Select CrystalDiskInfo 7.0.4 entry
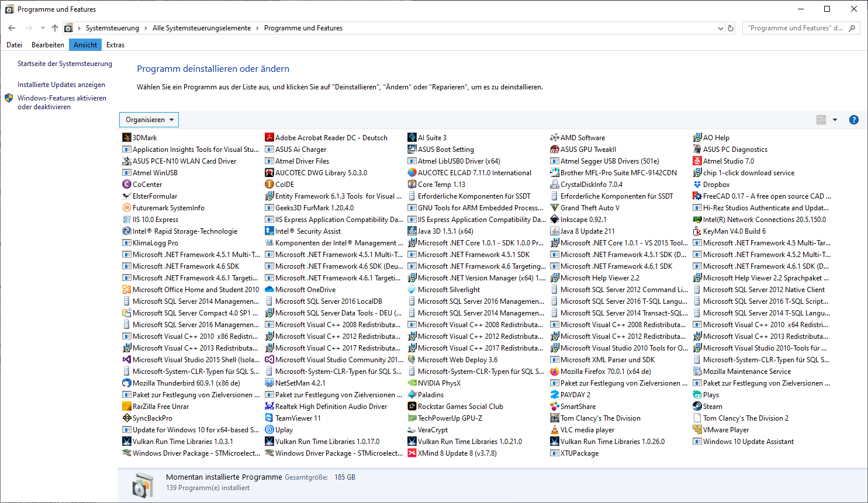The height and width of the screenshot is (503, 868). (586, 185)
